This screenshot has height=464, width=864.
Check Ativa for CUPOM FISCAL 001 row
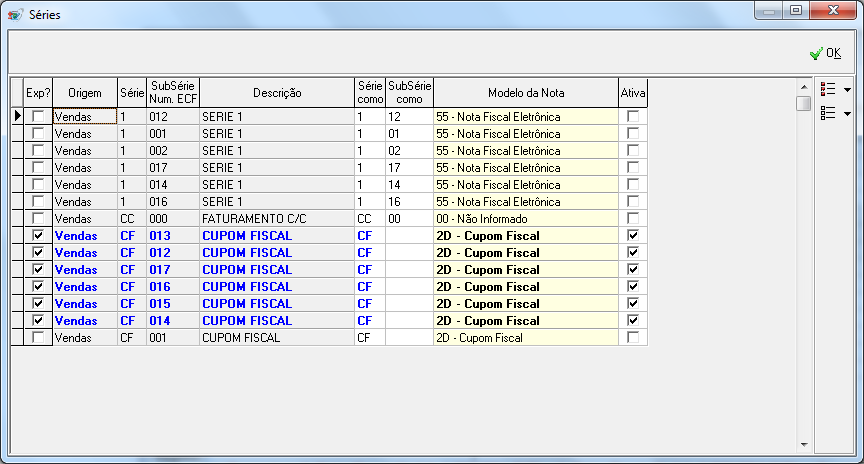pyautogui.click(x=633, y=337)
